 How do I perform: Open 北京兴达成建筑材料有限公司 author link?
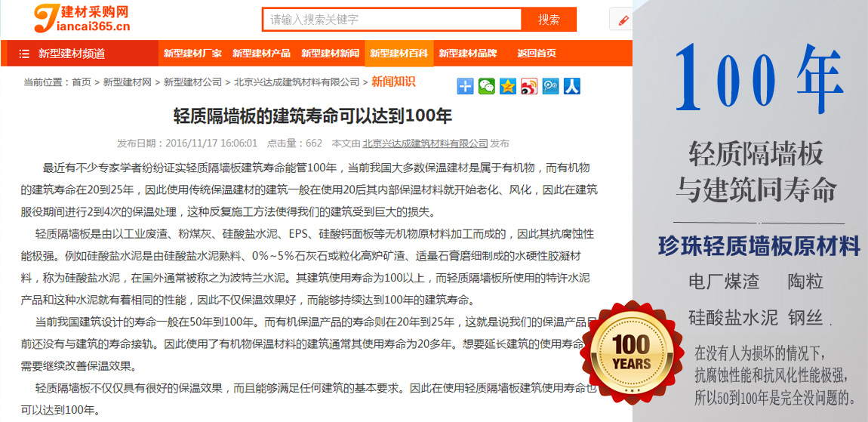tap(425, 143)
